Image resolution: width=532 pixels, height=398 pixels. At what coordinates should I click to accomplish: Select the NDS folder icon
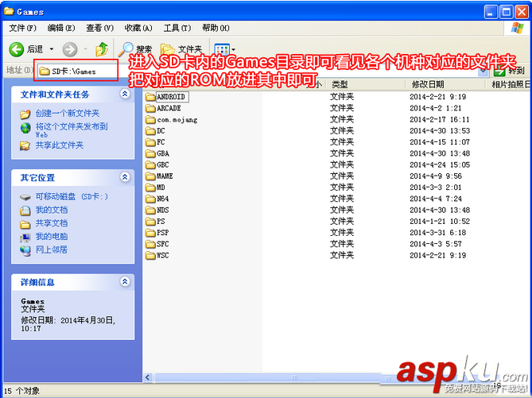[150, 211]
